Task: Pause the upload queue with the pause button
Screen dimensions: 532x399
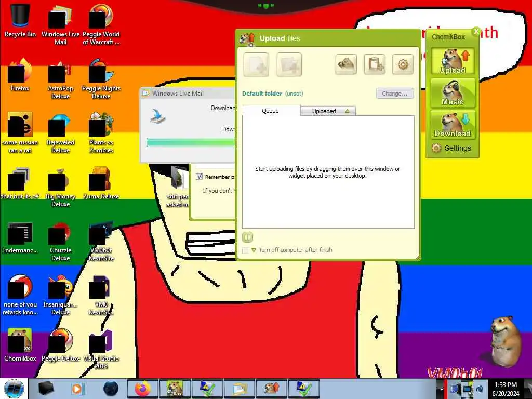Action: point(248,237)
